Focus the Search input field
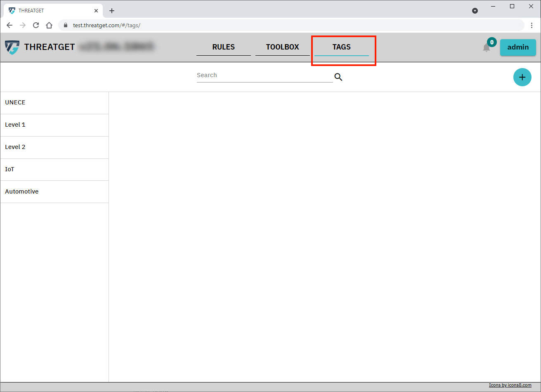The height and width of the screenshot is (392, 541). coord(265,76)
